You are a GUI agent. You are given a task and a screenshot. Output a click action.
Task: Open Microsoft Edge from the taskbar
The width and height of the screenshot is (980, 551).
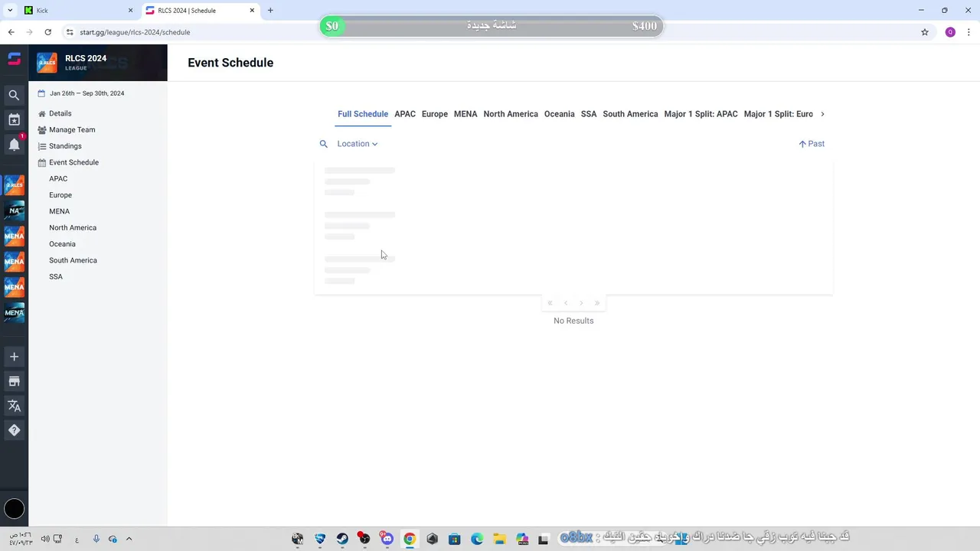[477, 539]
